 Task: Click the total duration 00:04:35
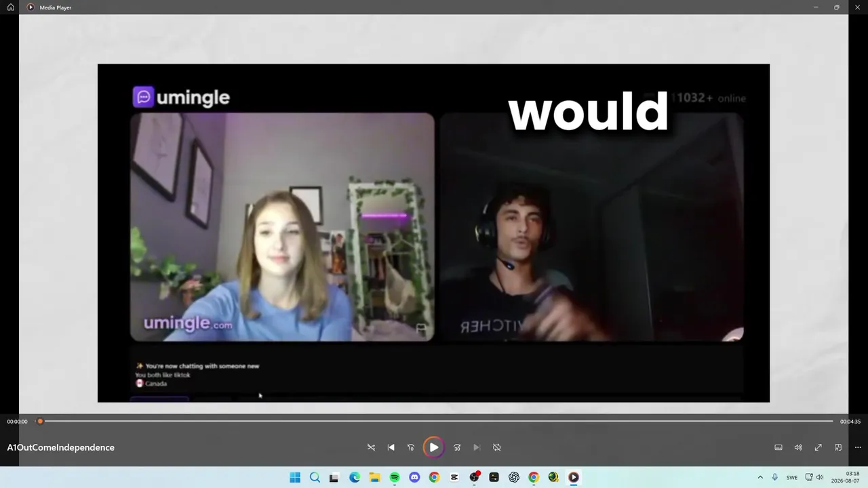click(850, 422)
